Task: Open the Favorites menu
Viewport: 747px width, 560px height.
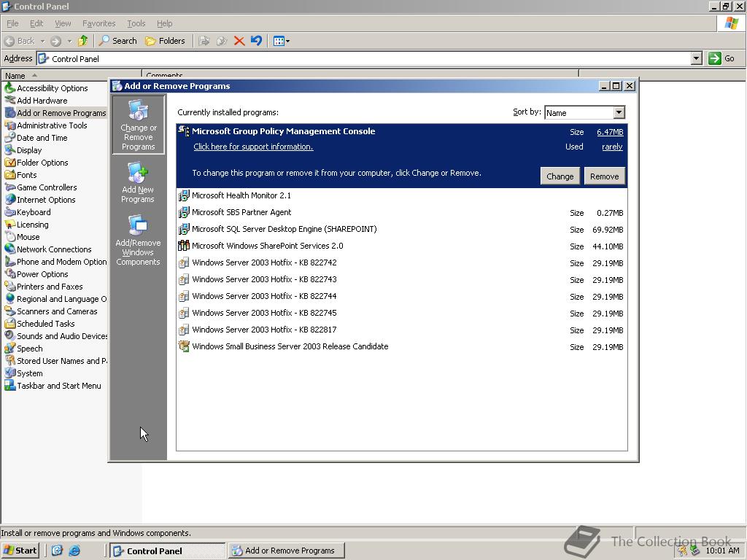Action: tap(98, 23)
